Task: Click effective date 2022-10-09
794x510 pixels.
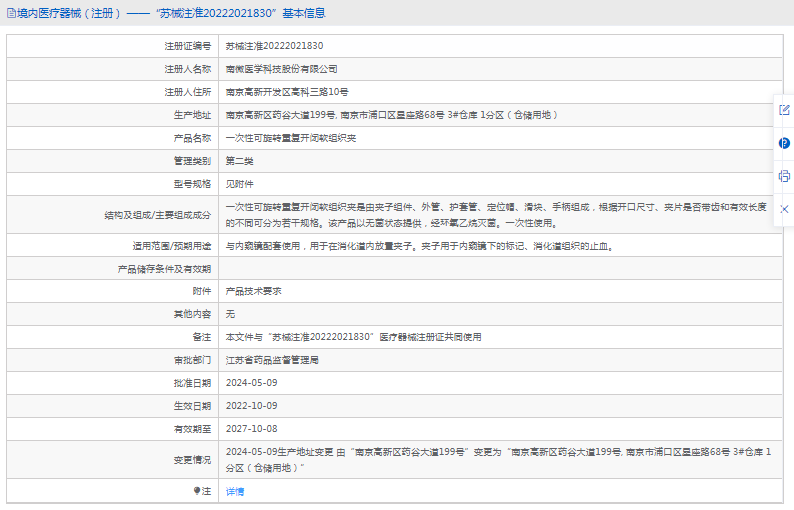Action: [252, 406]
